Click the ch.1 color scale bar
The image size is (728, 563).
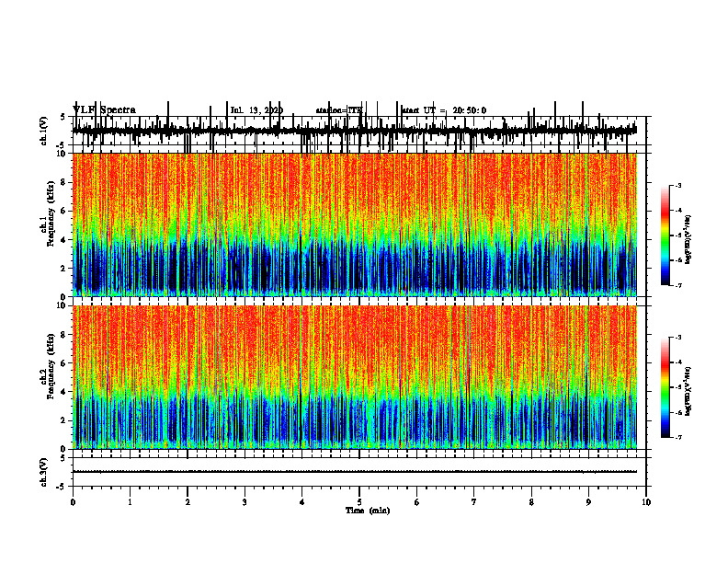665,236
